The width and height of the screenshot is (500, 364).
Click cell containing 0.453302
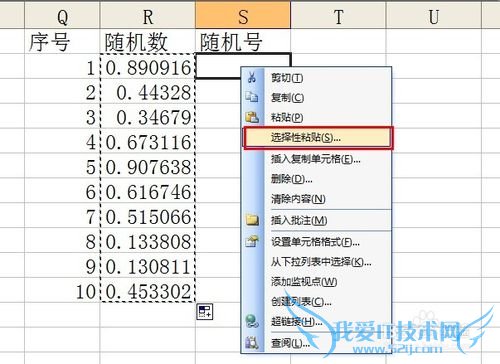147,290
